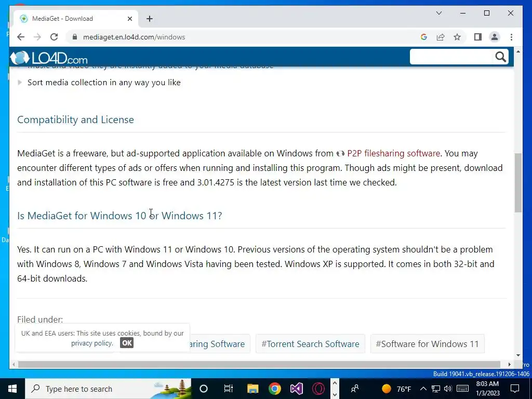Click the horizontal scrollbar thumb
The width and height of the screenshot is (532, 399).
[259, 364]
